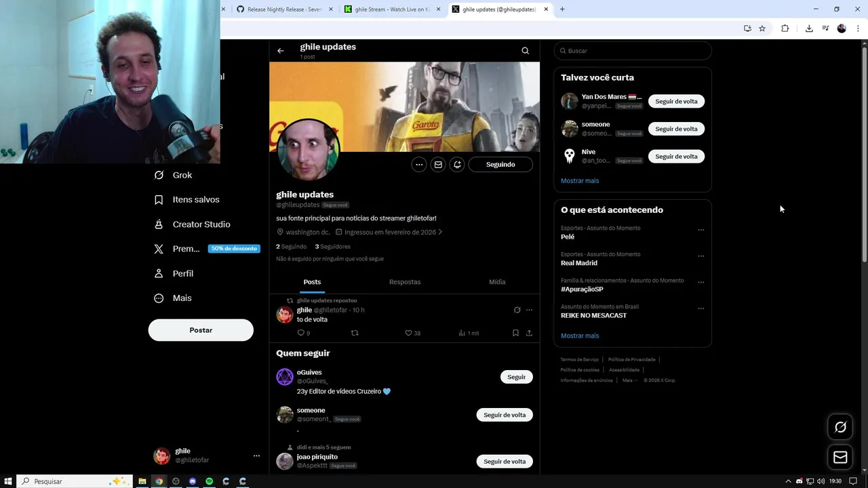The height and width of the screenshot is (488, 868).
Task: Open a new browser tab
Action: click(562, 9)
